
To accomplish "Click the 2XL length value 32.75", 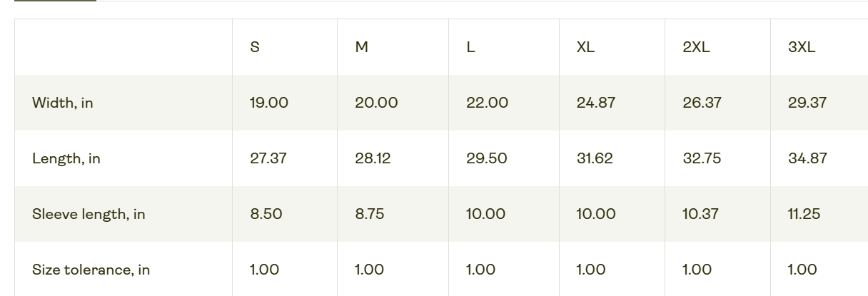I will (702, 158).
